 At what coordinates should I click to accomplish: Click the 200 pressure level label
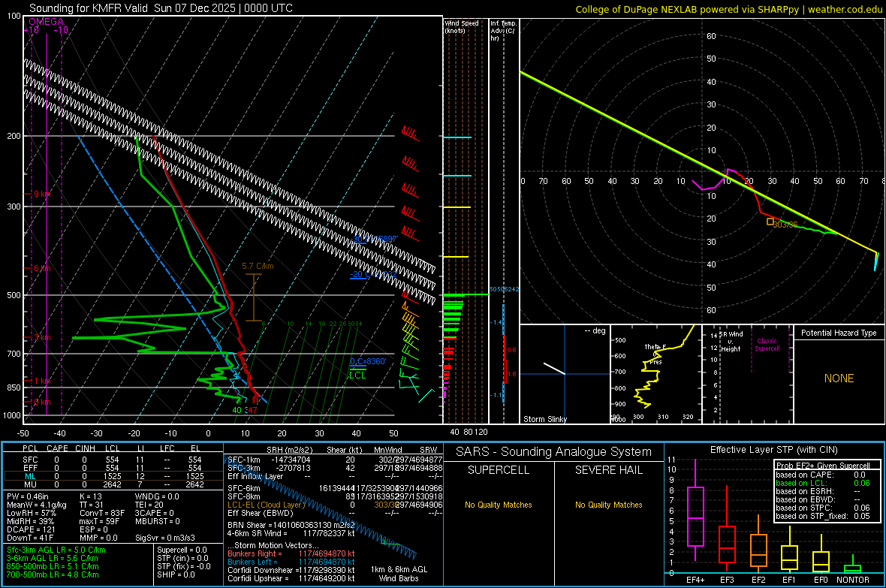pos(14,136)
